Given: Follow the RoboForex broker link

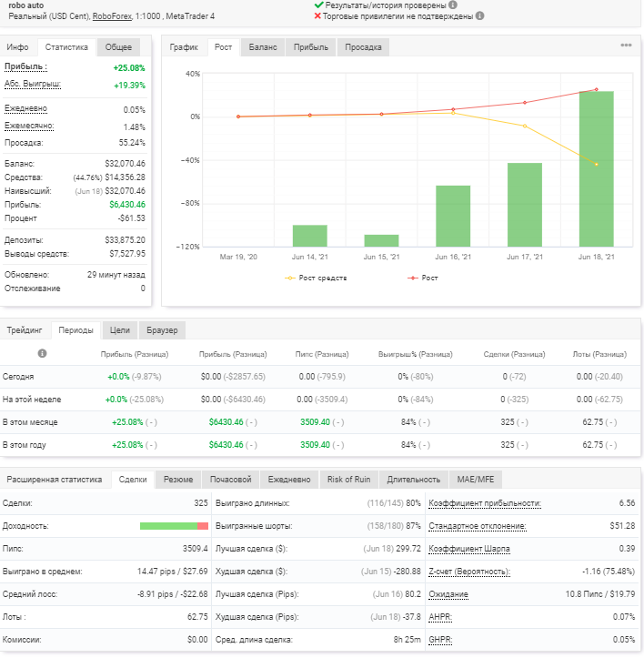Looking at the screenshot, I should click(x=113, y=16).
